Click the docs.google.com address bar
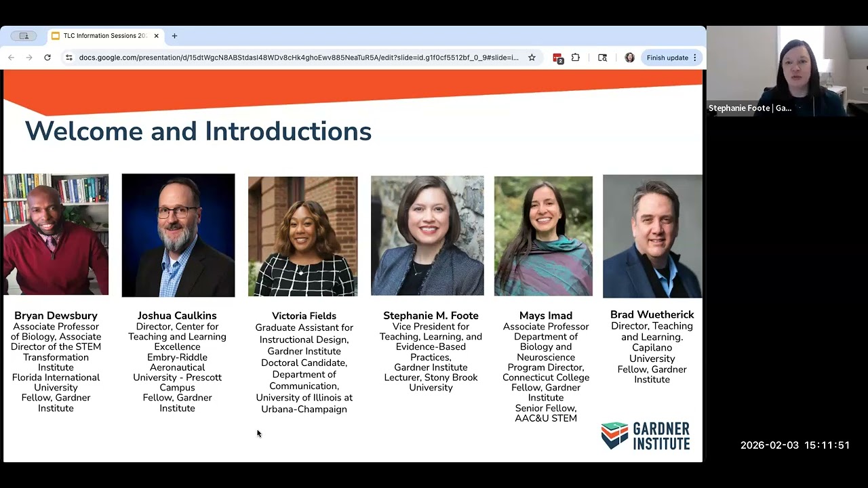 (298, 58)
